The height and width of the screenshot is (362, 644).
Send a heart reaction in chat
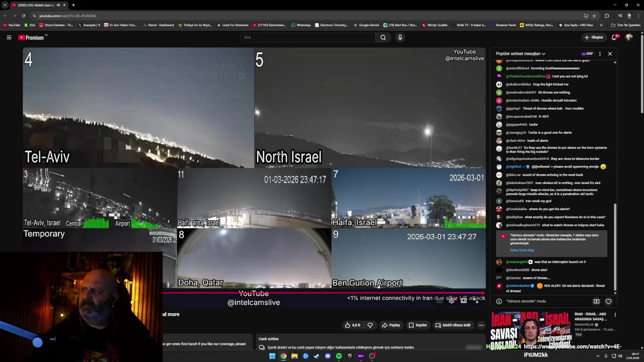pyautogui.click(x=608, y=301)
